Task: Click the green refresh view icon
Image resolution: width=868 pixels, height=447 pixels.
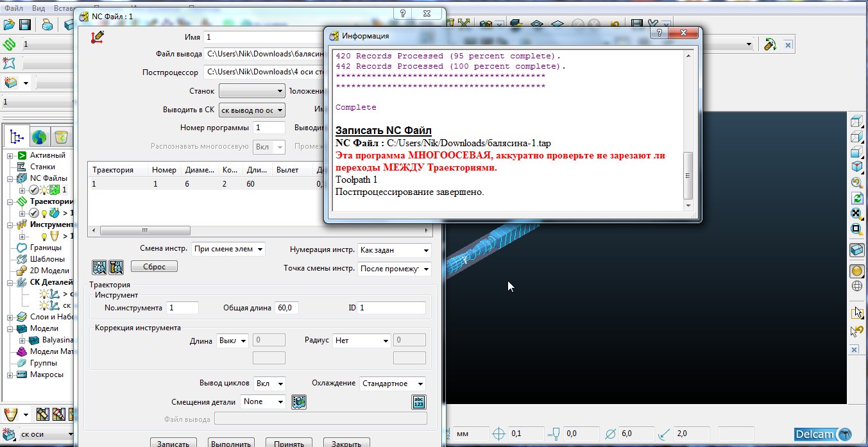Action: (856, 198)
